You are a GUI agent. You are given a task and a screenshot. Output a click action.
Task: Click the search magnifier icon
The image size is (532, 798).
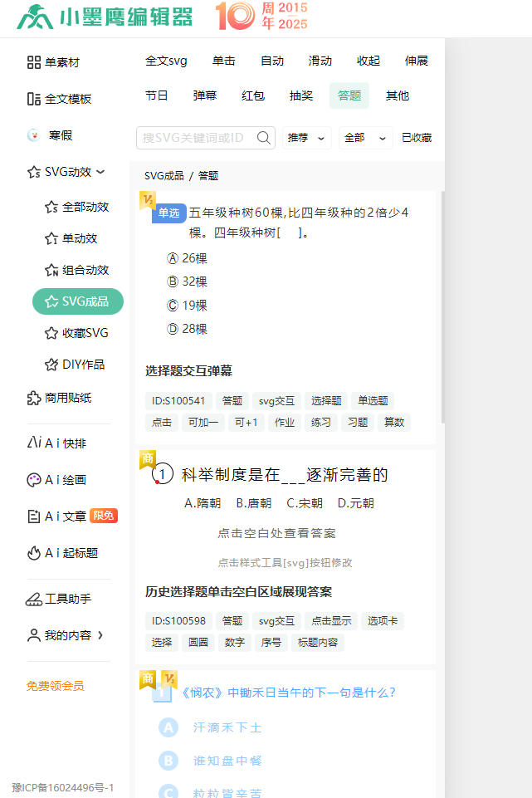263,137
